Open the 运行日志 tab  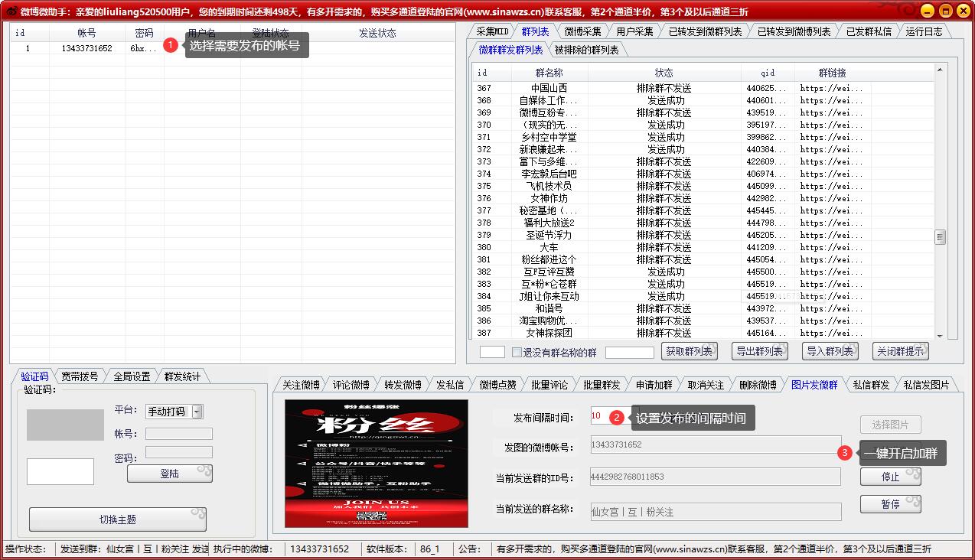[x=924, y=31]
